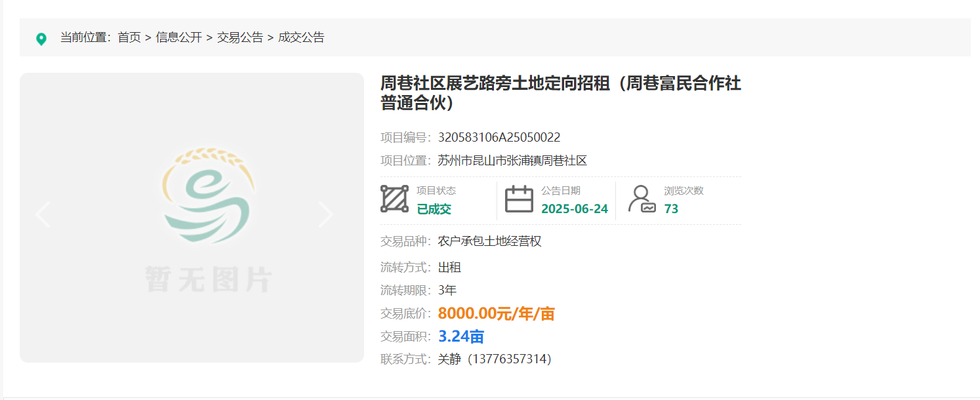Click the project title heading 周巷社区展艺路旁土地定向招租
980x400 pixels.
pyautogui.click(x=561, y=93)
